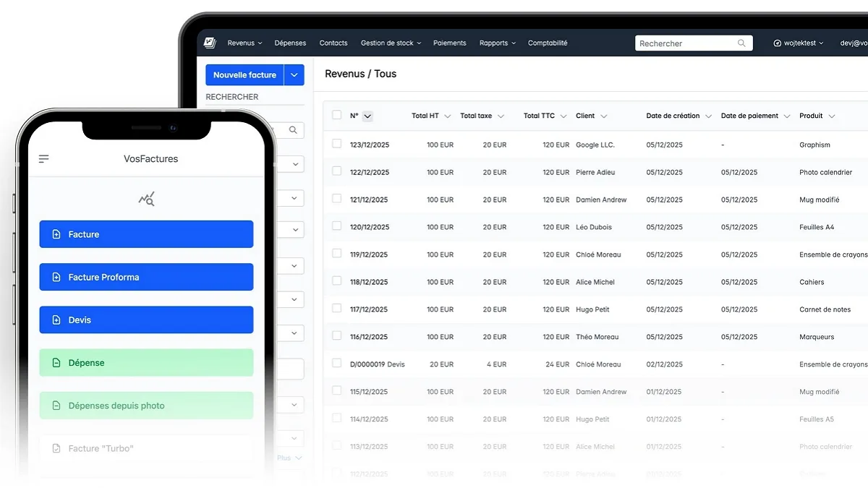Expand the Rapports dropdown menu
The width and height of the screenshot is (868, 488).
coord(498,43)
